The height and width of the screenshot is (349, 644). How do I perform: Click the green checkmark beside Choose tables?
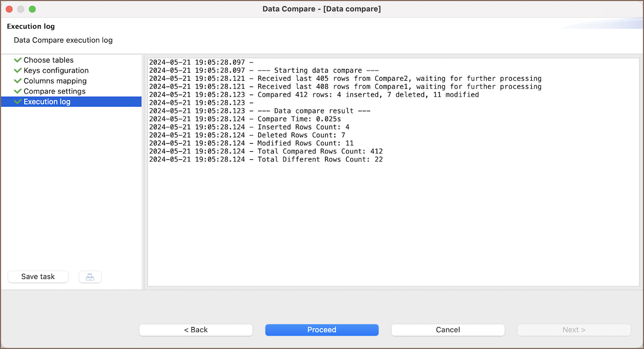coord(18,60)
